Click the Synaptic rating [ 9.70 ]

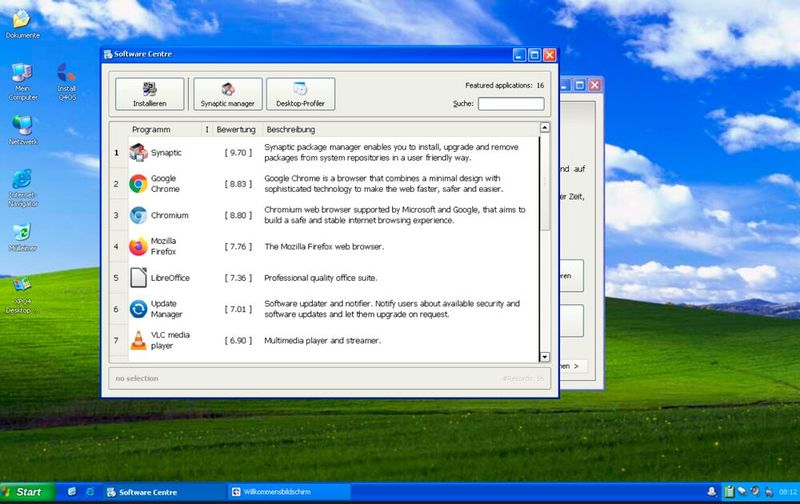(238, 153)
